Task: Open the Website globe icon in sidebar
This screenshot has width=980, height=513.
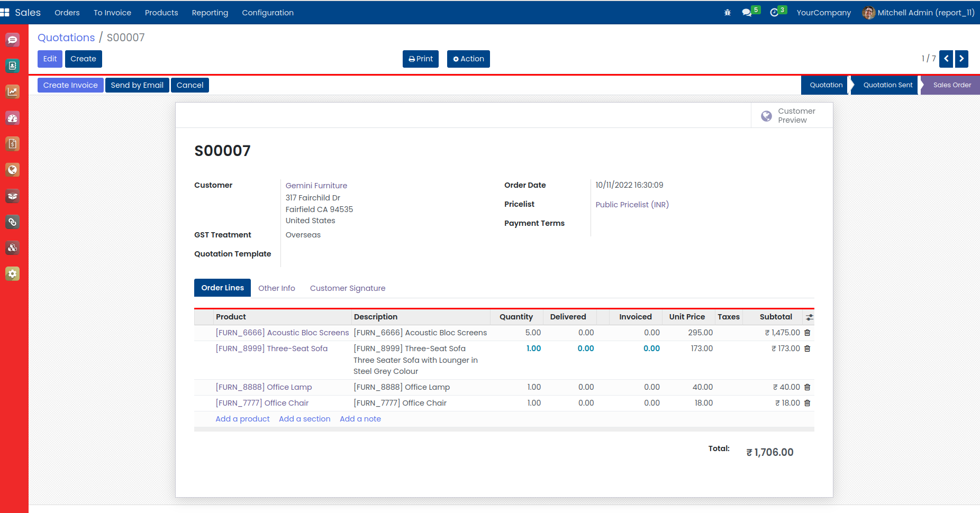Action: point(12,170)
